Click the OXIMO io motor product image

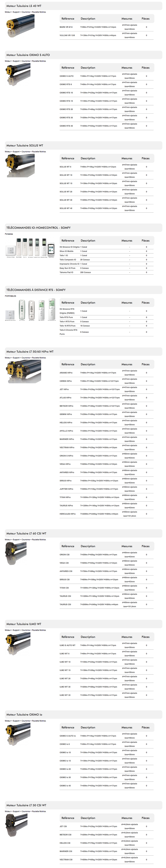pyautogui.click(x=18, y=734)
